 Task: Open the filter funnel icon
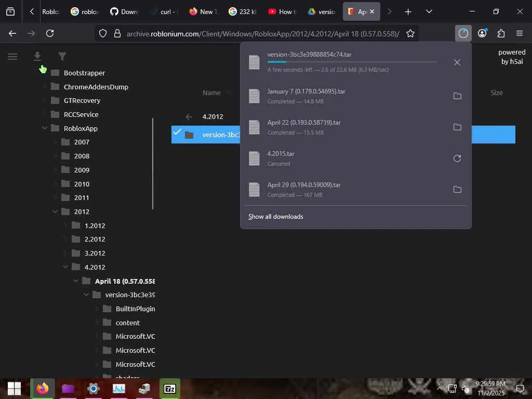(62, 56)
